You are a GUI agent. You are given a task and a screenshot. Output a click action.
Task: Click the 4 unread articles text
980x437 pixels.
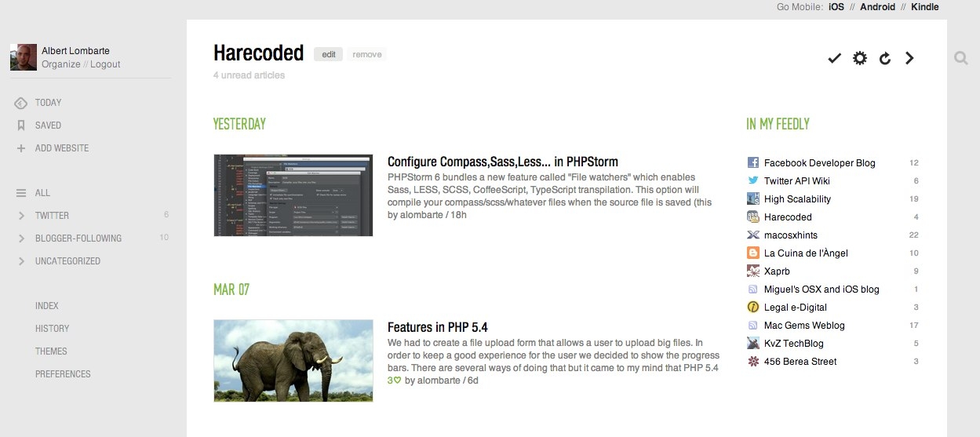click(x=249, y=75)
